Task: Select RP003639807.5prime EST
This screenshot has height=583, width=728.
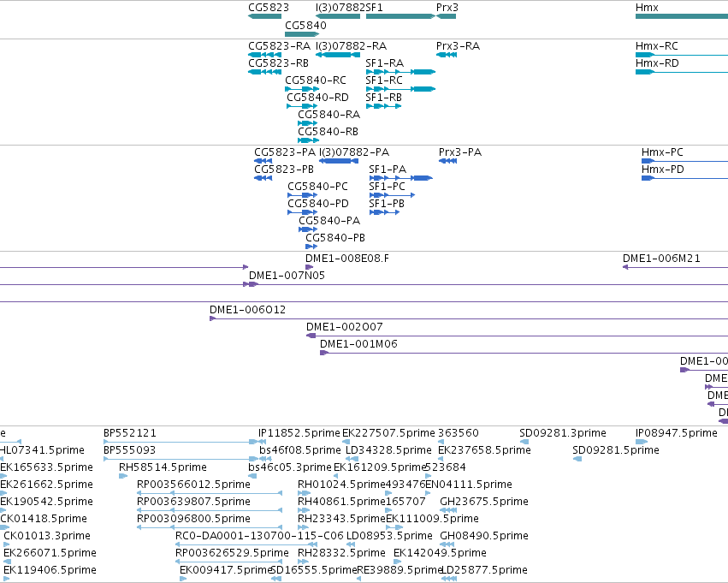Action: coord(210,510)
